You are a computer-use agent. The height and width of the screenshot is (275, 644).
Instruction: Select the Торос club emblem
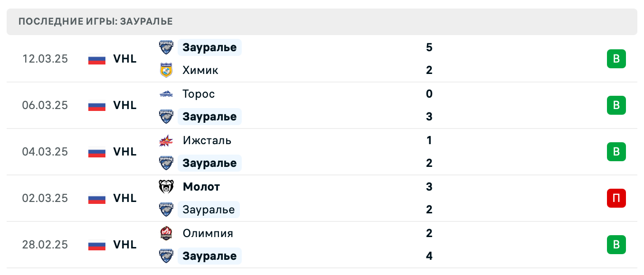pyautogui.click(x=166, y=93)
